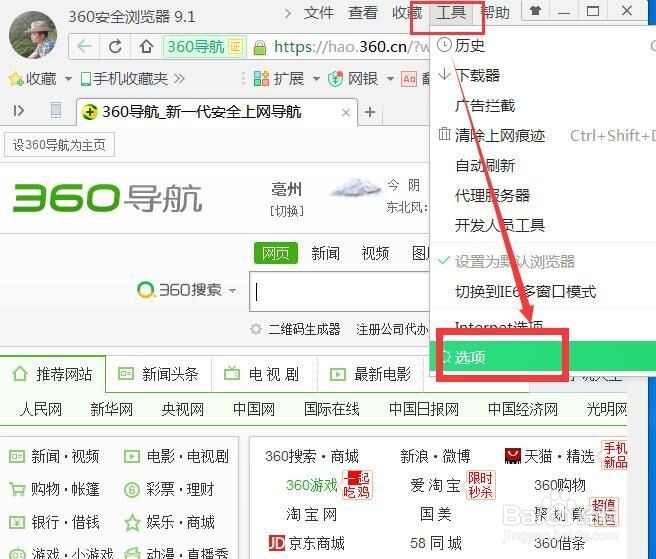Open 人民网 link
This screenshot has height=559, width=656.
[x=41, y=409]
